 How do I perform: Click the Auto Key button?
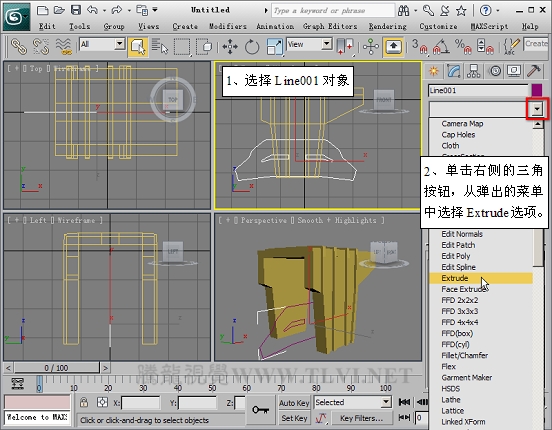pyautogui.click(x=294, y=403)
